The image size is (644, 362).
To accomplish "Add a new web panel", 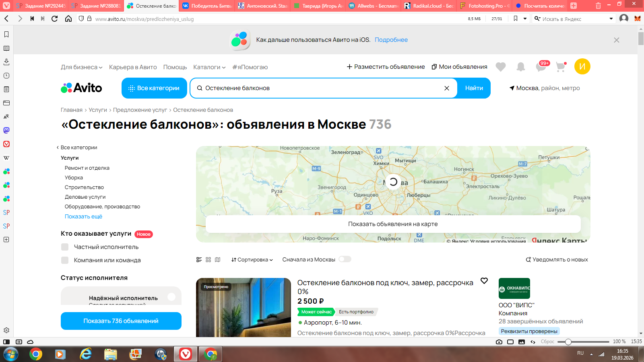I will click(x=6, y=240).
